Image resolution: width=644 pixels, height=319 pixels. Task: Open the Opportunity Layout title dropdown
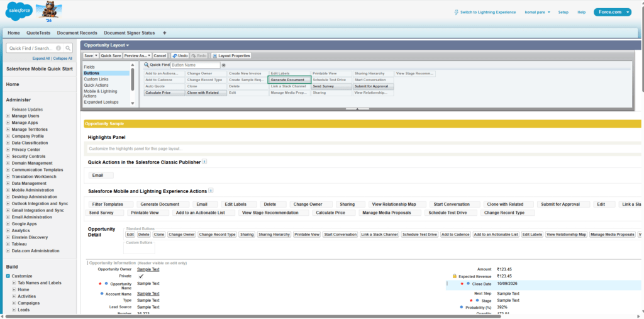[107, 45]
